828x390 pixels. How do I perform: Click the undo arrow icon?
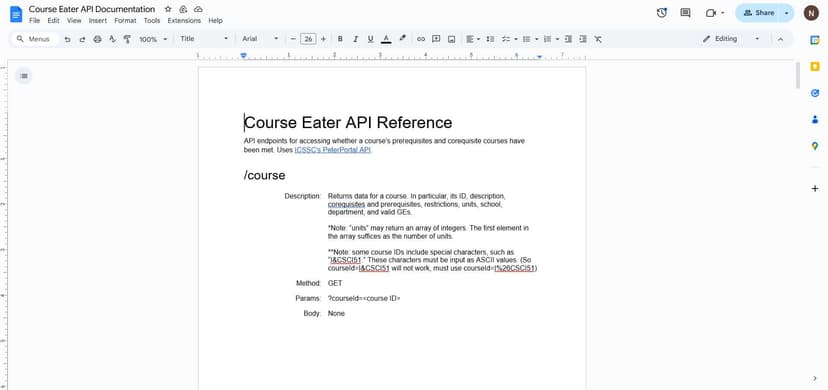67,39
